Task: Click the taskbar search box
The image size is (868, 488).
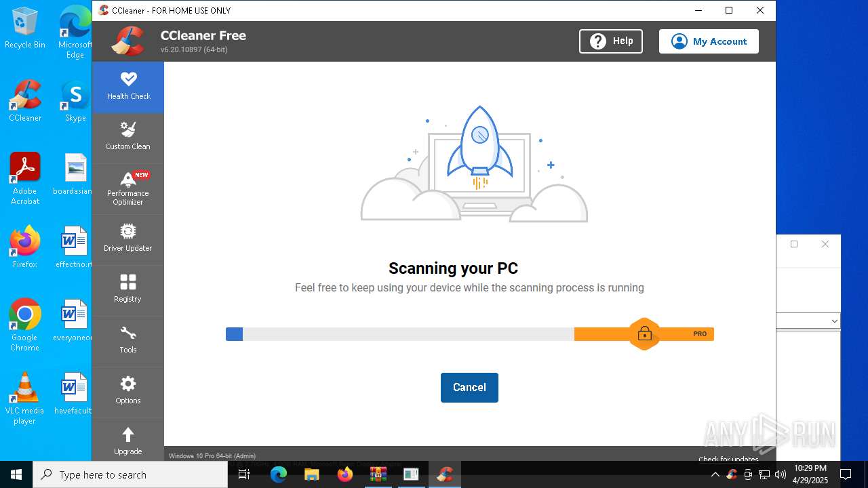Action: [130, 474]
